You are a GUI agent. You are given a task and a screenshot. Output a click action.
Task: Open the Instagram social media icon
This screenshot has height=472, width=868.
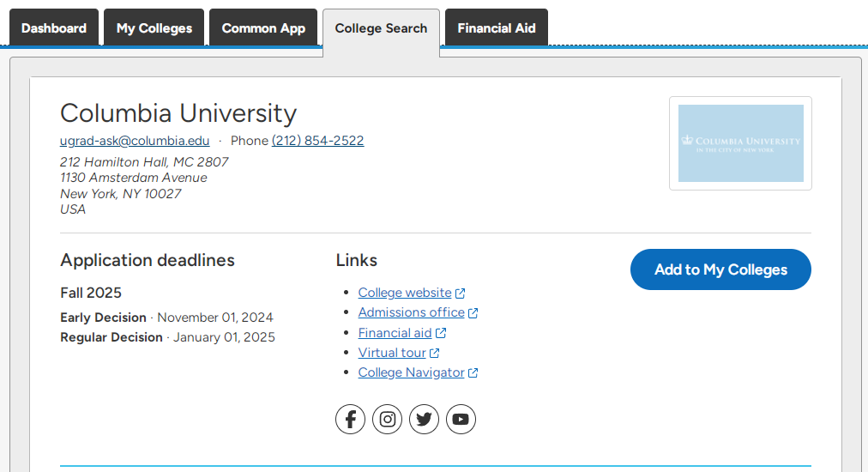tap(387, 420)
